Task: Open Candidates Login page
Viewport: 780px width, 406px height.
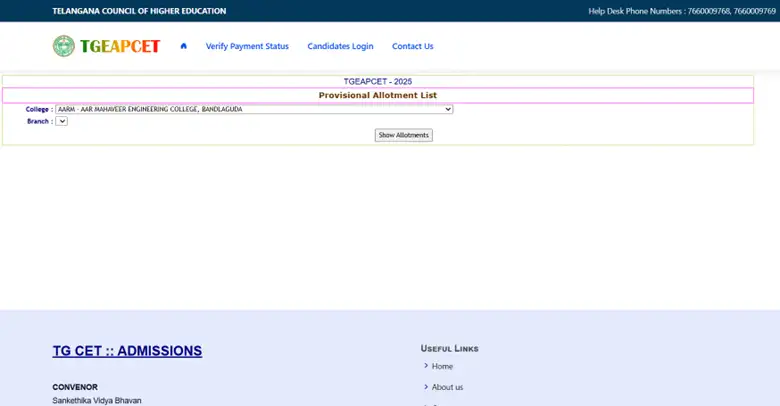Action: (340, 46)
